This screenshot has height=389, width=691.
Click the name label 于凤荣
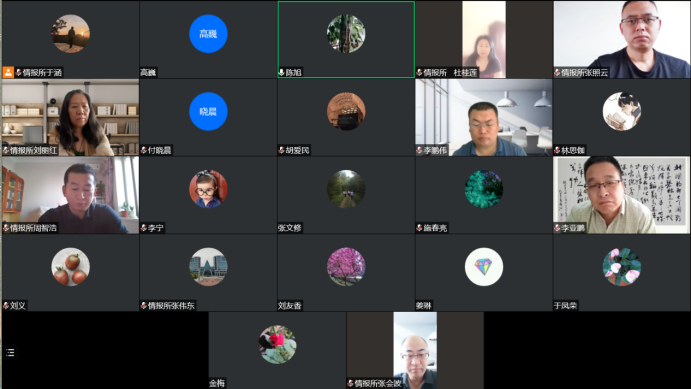tap(566, 305)
